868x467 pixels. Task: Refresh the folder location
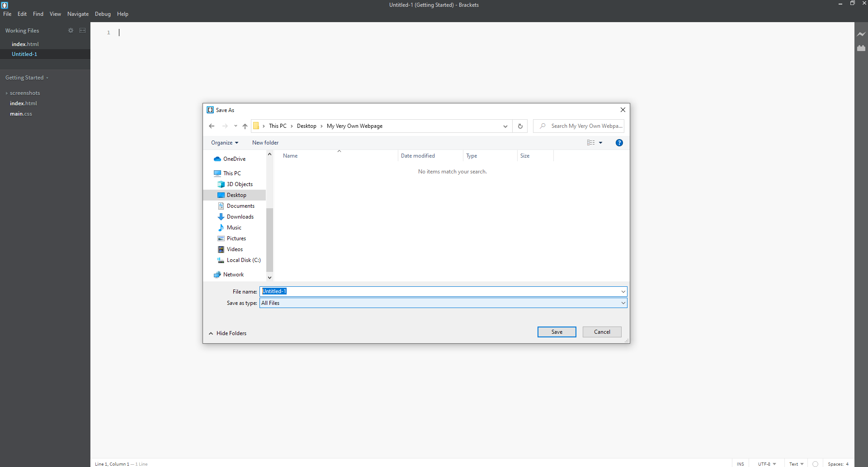pyautogui.click(x=520, y=126)
